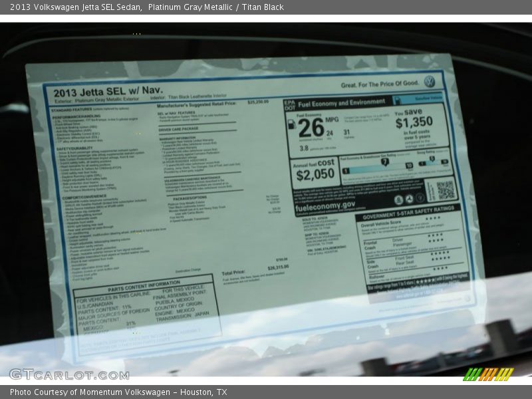Click the 24 city MPG value
Viewport: 532px width, 399px height.
(329, 134)
